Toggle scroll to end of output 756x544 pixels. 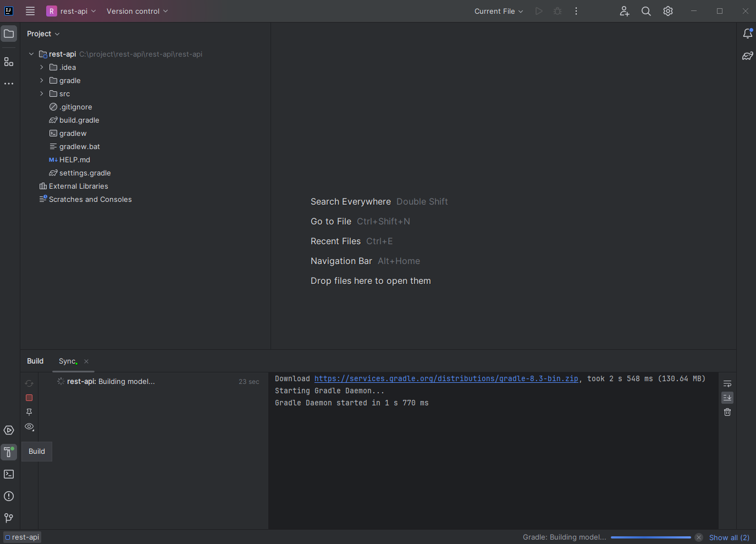pos(727,398)
